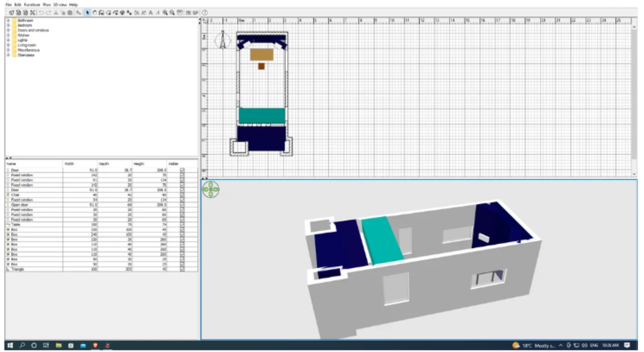Toggle Visible checkbox for the Table row
644x352 pixels.
[x=182, y=225]
